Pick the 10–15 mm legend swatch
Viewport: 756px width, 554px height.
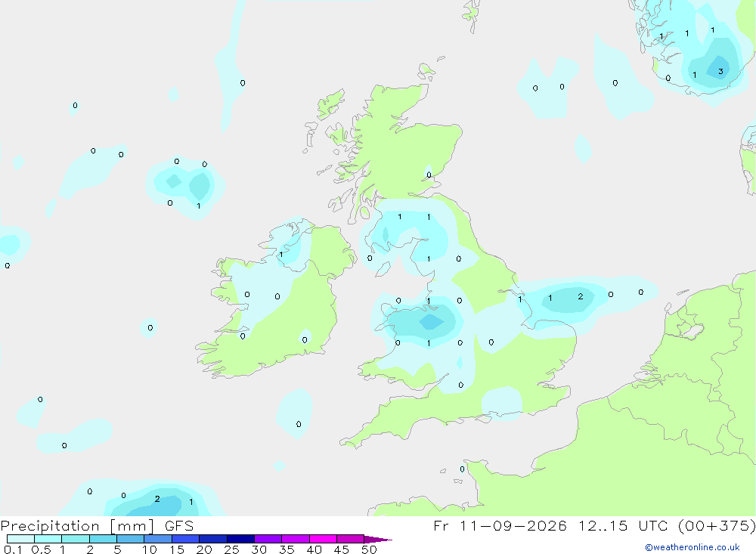(158, 539)
